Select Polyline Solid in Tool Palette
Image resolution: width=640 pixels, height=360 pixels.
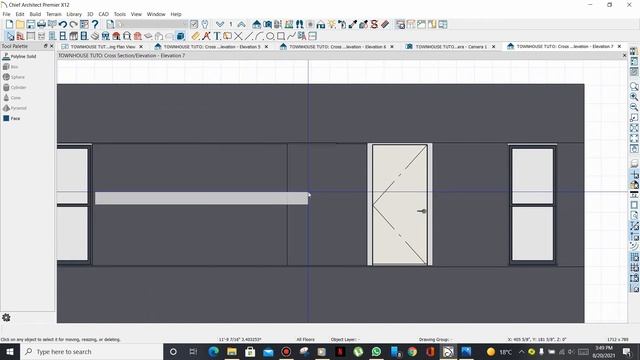(x=20, y=56)
